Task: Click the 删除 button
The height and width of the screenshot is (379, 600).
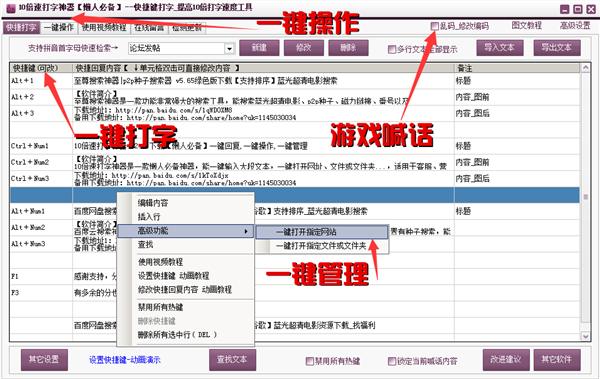Action: pyautogui.click(x=348, y=48)
